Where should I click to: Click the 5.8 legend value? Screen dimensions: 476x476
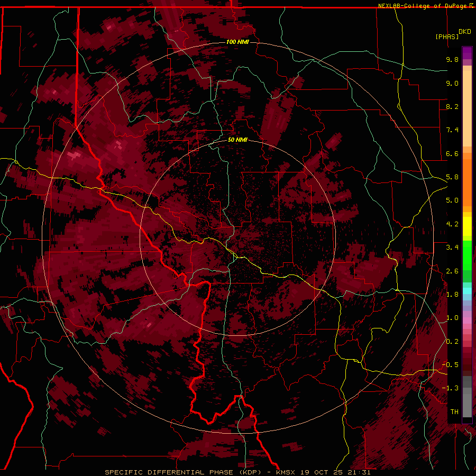[452, 177]
